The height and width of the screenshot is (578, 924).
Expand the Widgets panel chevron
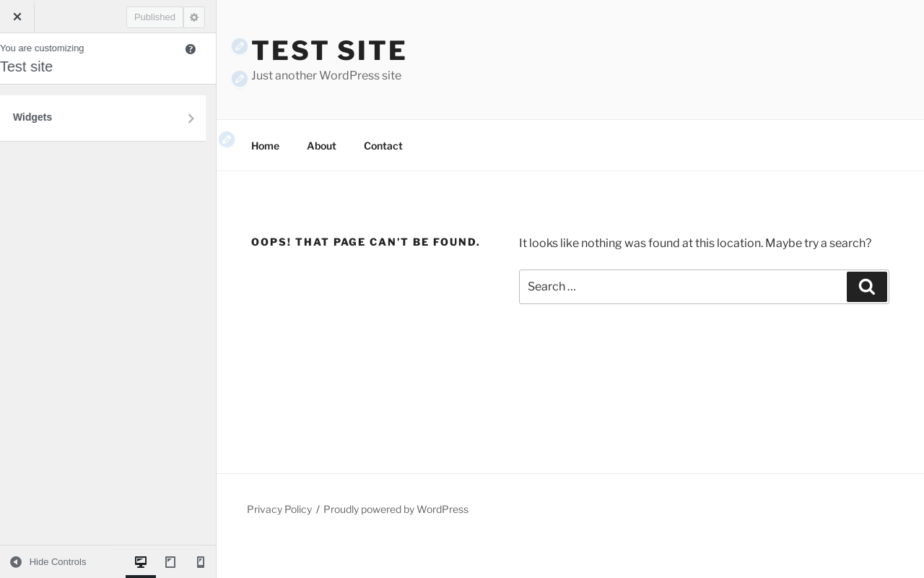tap(191, 118)
